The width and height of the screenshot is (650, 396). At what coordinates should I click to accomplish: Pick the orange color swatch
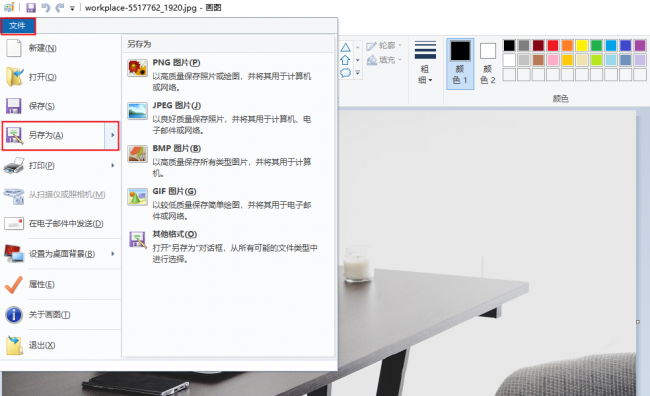point(567,45)
